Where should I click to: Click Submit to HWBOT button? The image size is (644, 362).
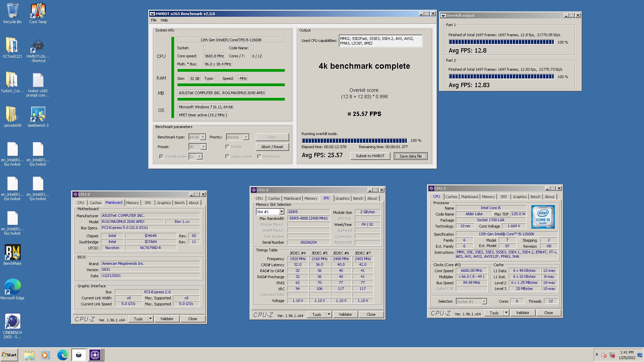click(x=370, y=156)
